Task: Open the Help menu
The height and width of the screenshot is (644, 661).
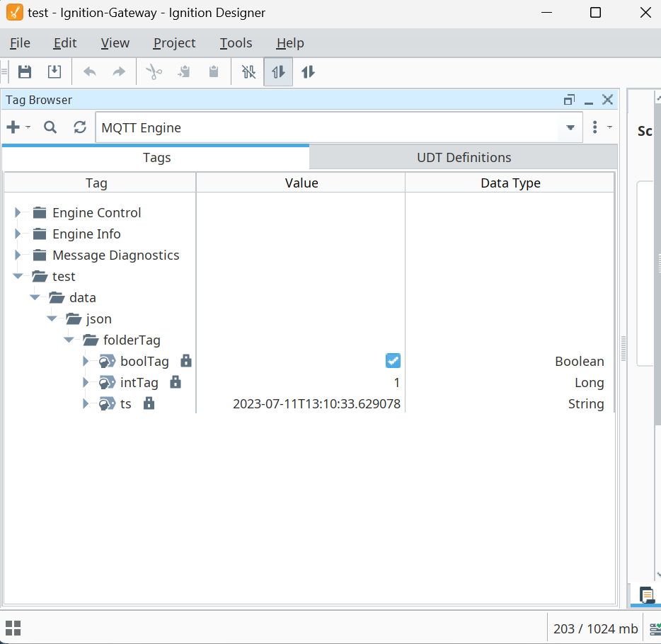Action: pos(290,43)
